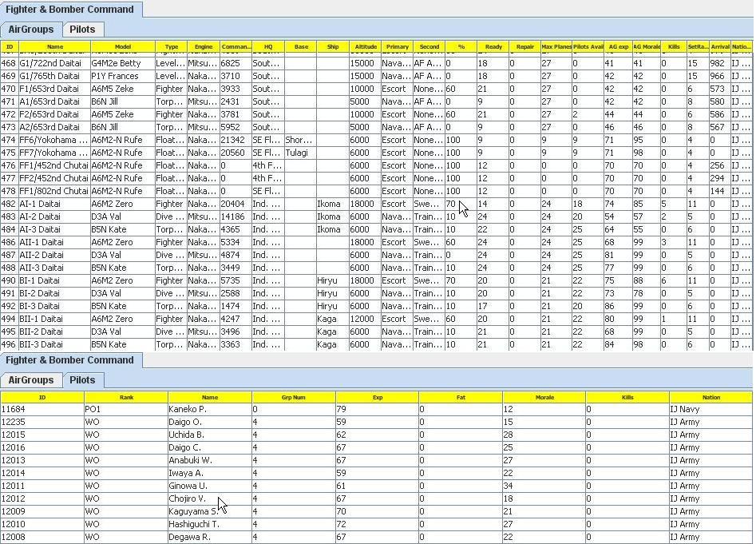Select the BI-2 Daitai air group
The image size is (756, 544).
[x=376, y=293]
